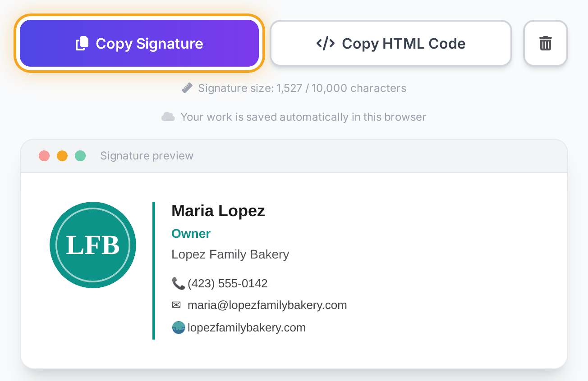The height and width of the screenshot is (381, 588).
Task: Click the ruler icon beside signature size
Action: click(x=187, y=88)
